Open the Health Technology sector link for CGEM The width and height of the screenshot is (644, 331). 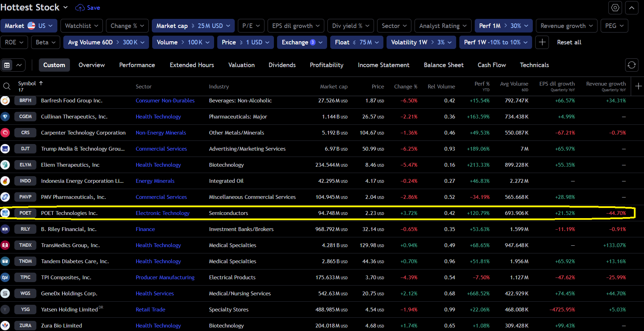(x=158, y=117)
